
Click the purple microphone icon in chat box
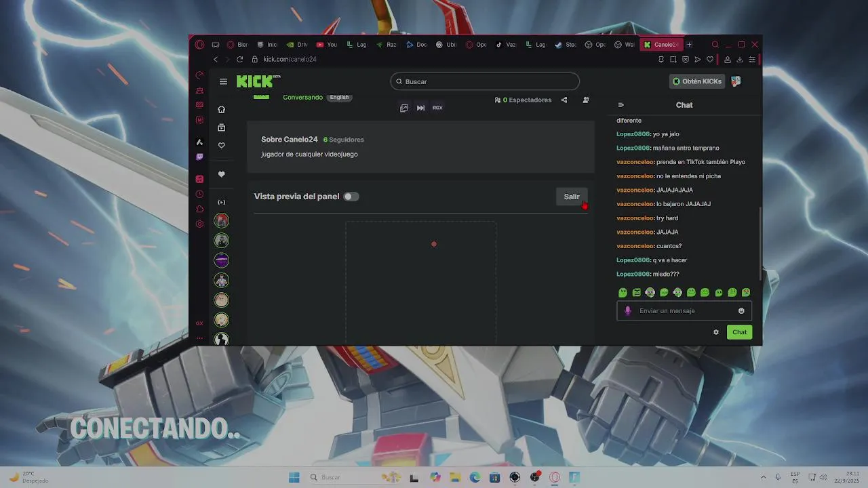[x=627, y=311]
